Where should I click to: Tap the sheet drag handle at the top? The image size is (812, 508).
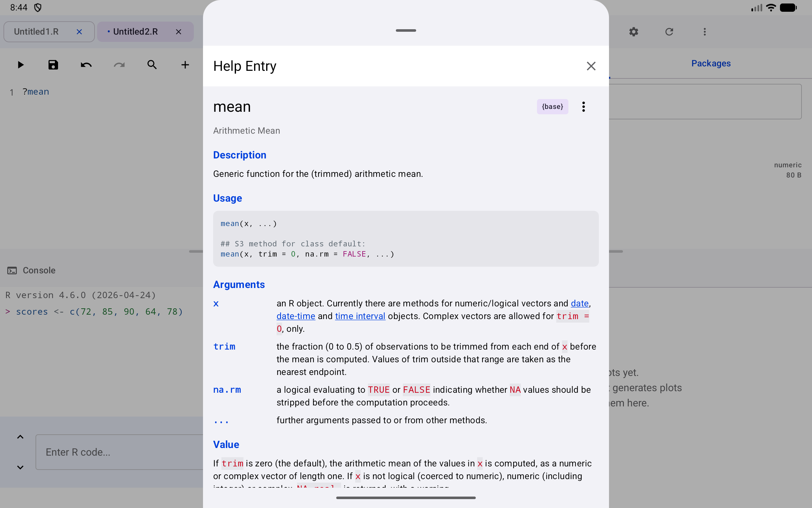(406, 30)
